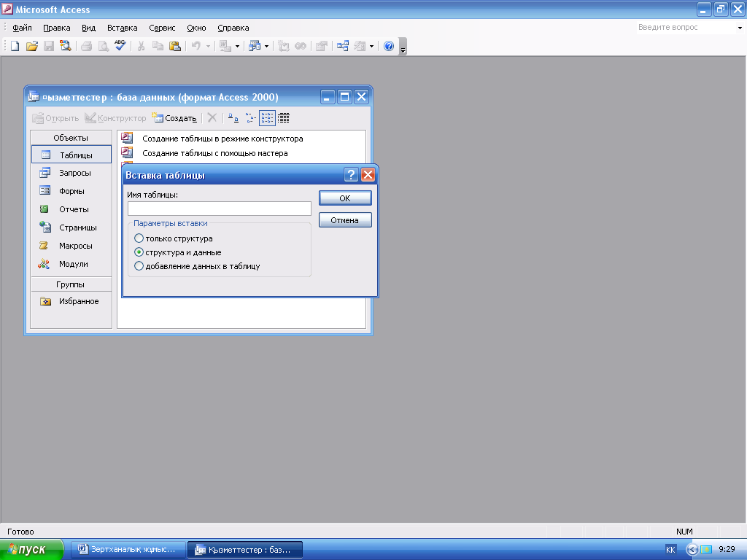Viewport: 747px width, 560px height.
Task: Switch to Large Icons view
Action: point(233,117)
